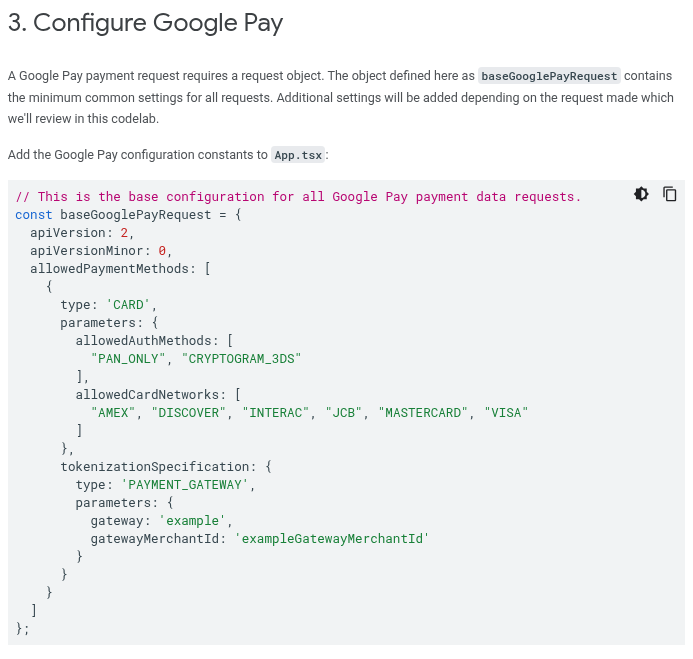Viewport: 693px width, 659px height.
Task: Click the string "PAN_ONLY"
Action: [128, 359]
